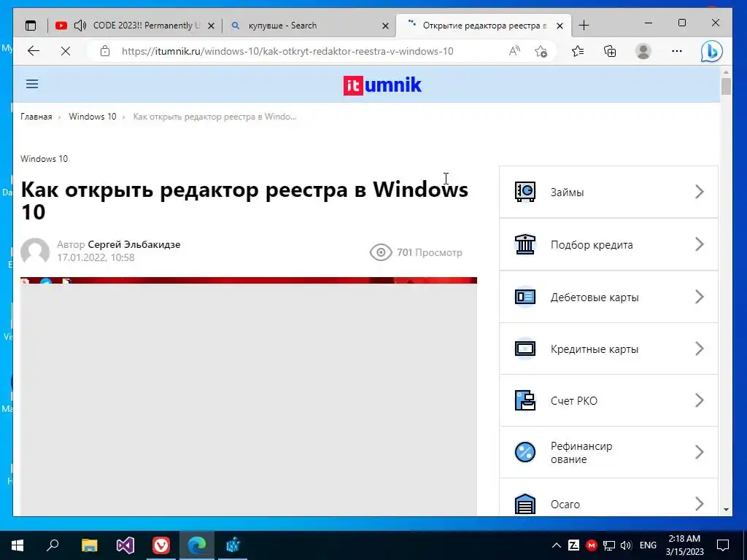The height and width of the screenshot is (560, 747).
Task: Open the taskbar clock and date
Action: click(684, 545)
